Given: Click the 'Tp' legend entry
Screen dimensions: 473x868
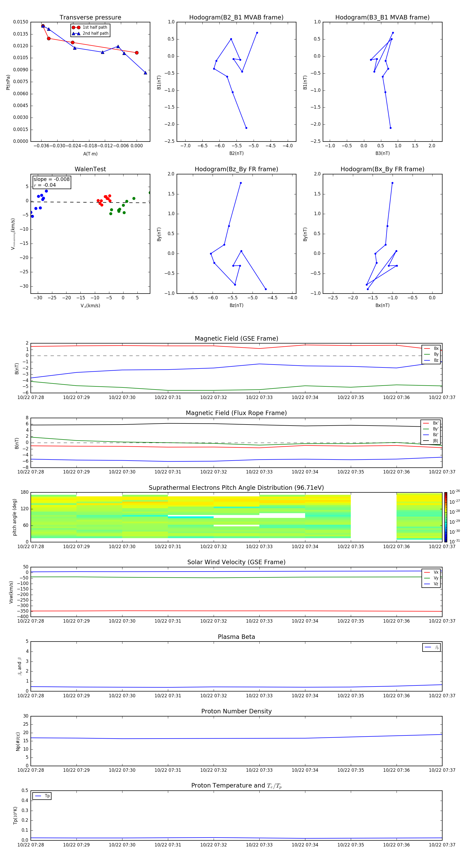Looking at the screenshot, I should (x=42, y=796).
